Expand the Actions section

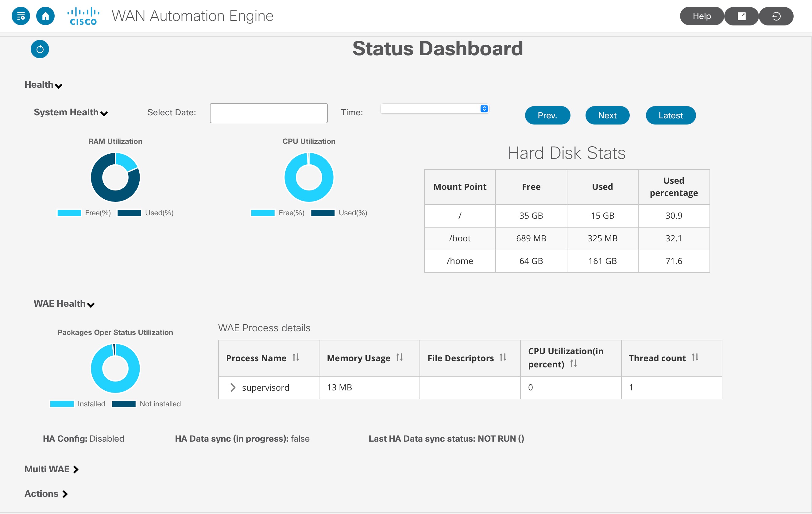pos(65,493)
